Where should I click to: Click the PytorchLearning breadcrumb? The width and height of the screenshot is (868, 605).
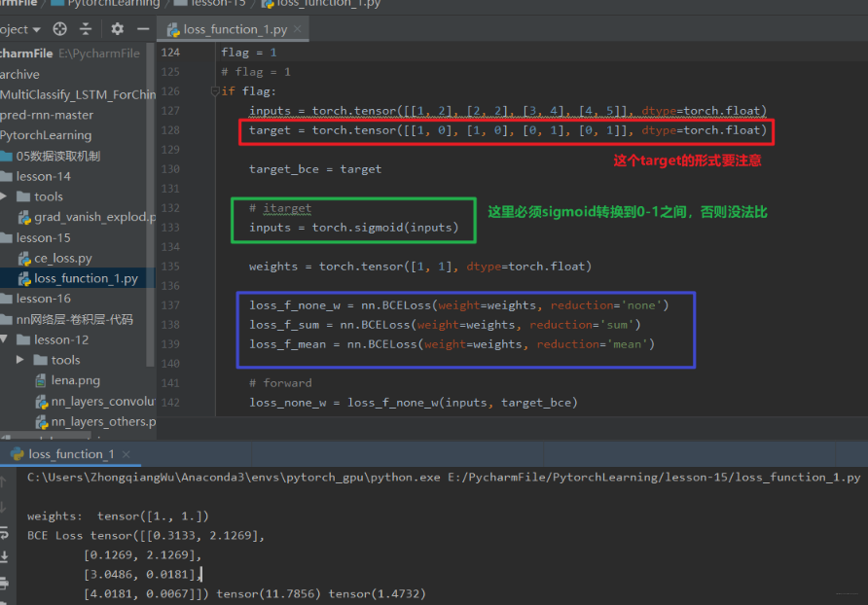pos(114,3)
